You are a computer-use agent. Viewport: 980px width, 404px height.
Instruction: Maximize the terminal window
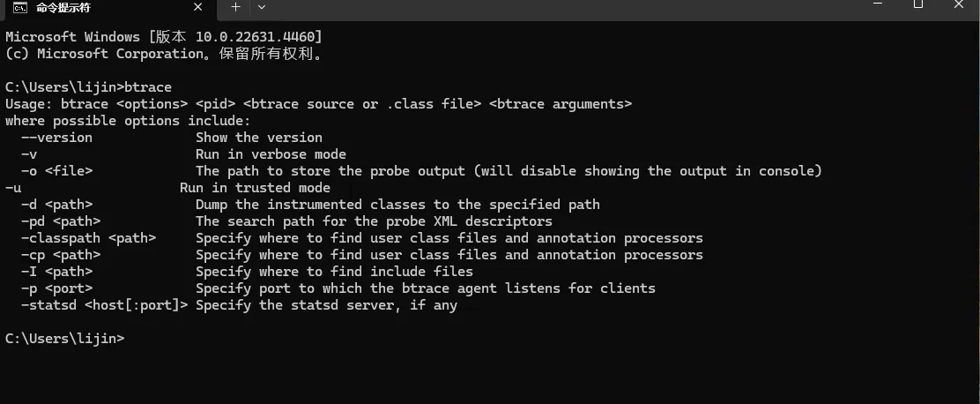(917, 4)
